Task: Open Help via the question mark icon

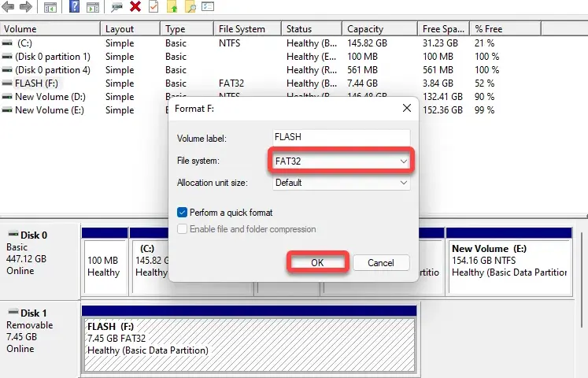Action: tap(74, 6)
